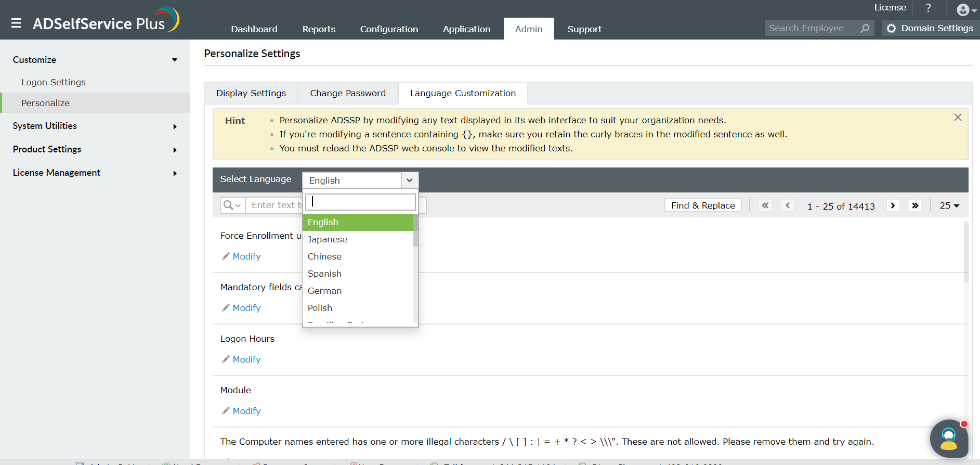
Task: Expand the License Management sidebar section
Action: tap(175, 173)
